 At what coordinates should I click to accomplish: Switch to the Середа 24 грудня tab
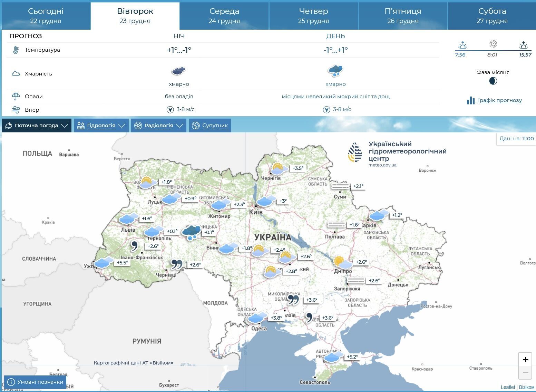[x=224, y=16]
